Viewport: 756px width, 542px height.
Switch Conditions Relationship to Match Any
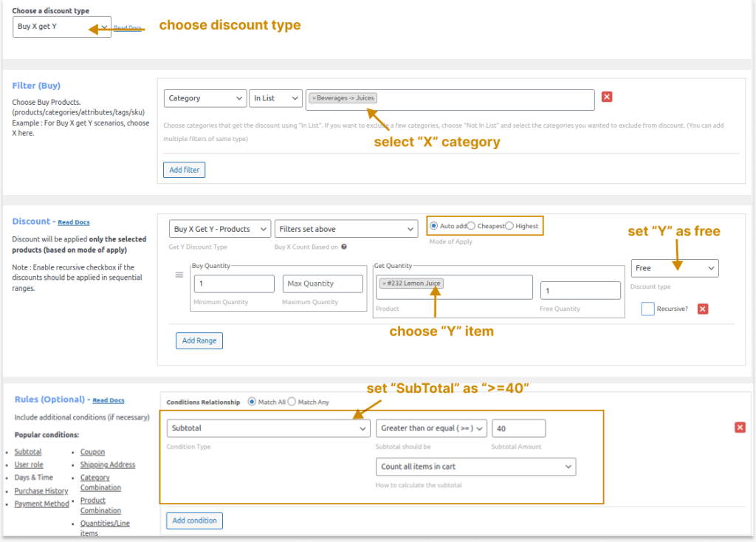coord(293,402)
